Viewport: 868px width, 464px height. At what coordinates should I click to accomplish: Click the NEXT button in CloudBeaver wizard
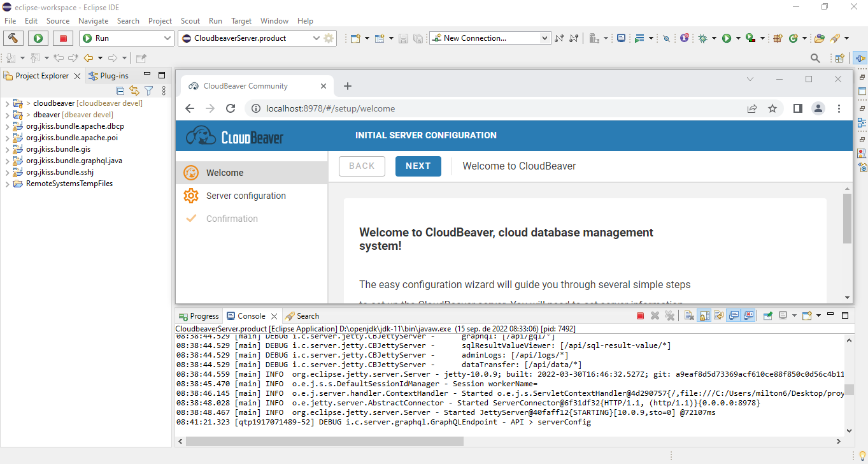(x=418, y=166)
